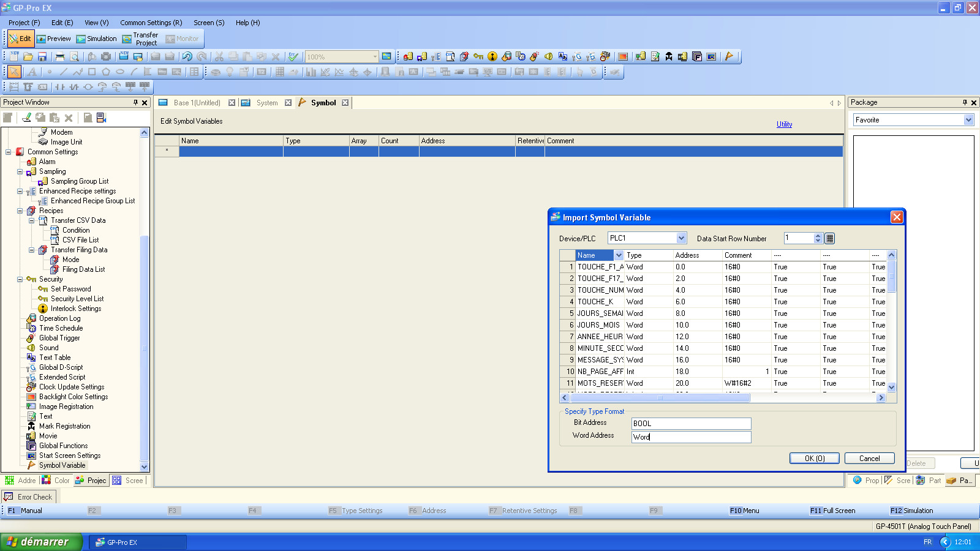The image size is (980, 551).
Task: Open the Utility link
Action: click(x=784, y=124)
